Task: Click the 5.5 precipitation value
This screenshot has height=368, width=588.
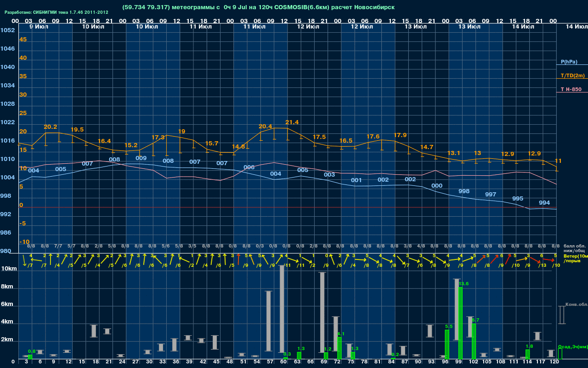Action: point(449,327)
